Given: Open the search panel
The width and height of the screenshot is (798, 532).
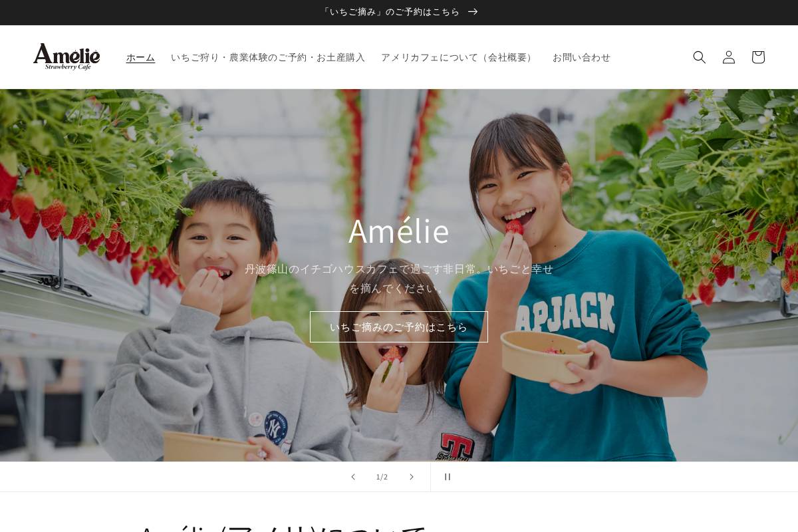Looking at the screenshot, I should [x=700, y=57].
